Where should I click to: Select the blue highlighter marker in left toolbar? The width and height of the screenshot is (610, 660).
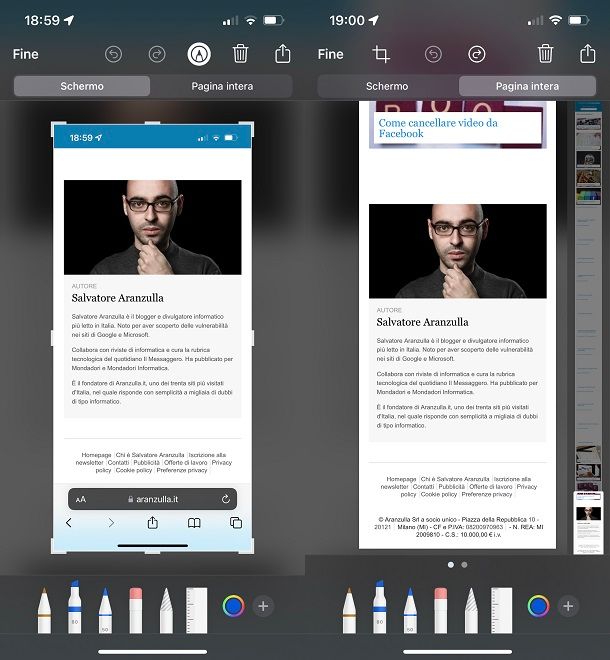coord(75,607)
